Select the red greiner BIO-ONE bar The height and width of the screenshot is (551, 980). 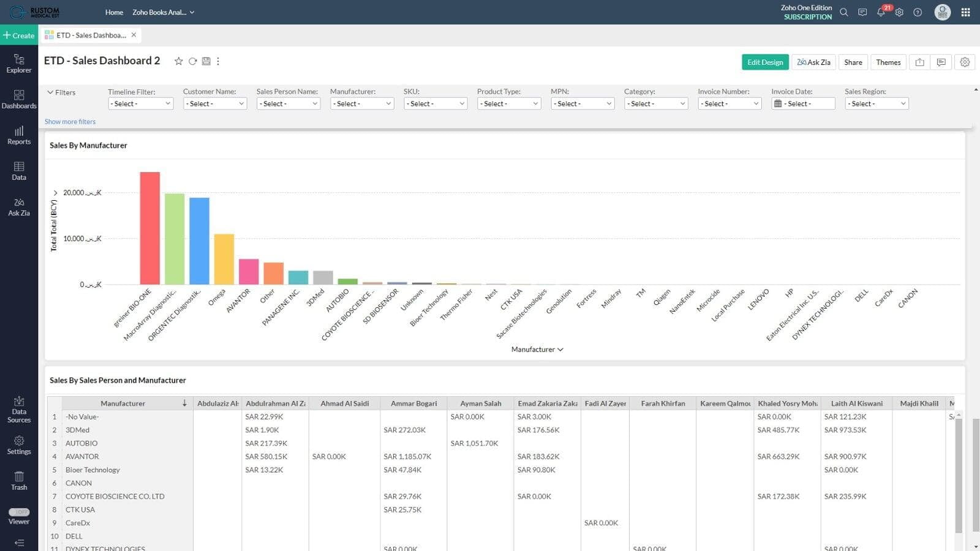click(150, 228)
